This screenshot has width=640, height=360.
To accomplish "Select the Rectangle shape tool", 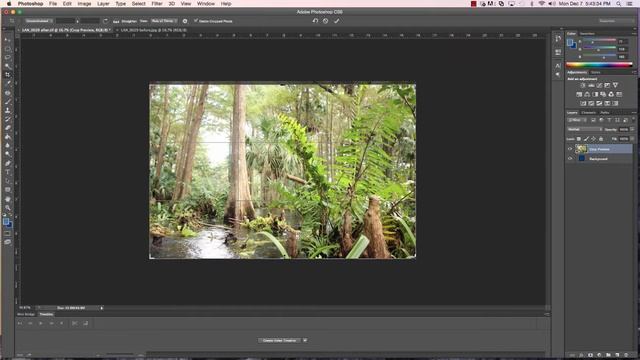I will coord(7,190).
